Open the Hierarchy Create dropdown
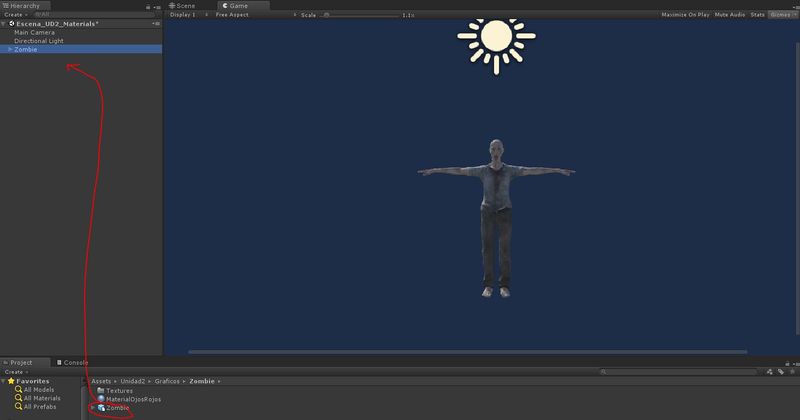Screen dimensions: 800x420 (x=16, y=15)
